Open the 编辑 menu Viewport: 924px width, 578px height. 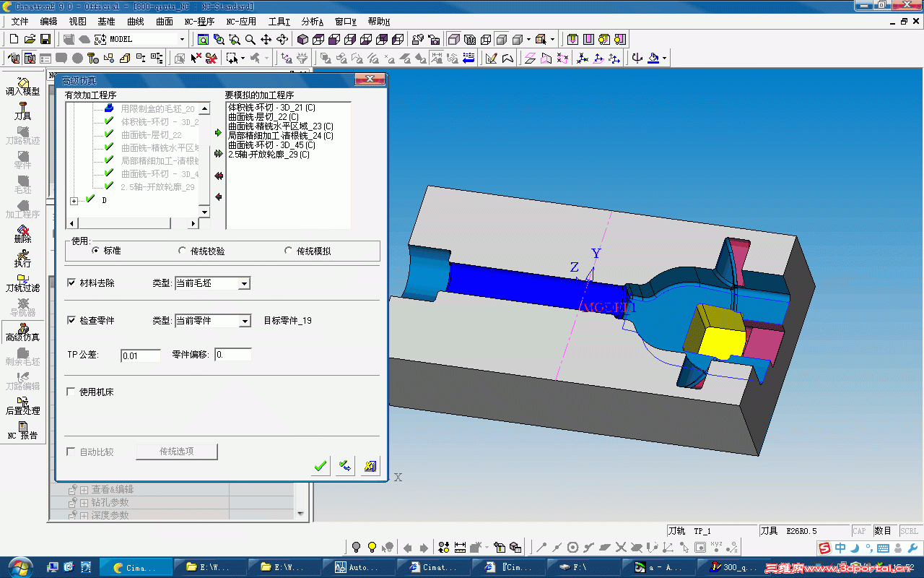pyautogui.click(x=48, y=22)
